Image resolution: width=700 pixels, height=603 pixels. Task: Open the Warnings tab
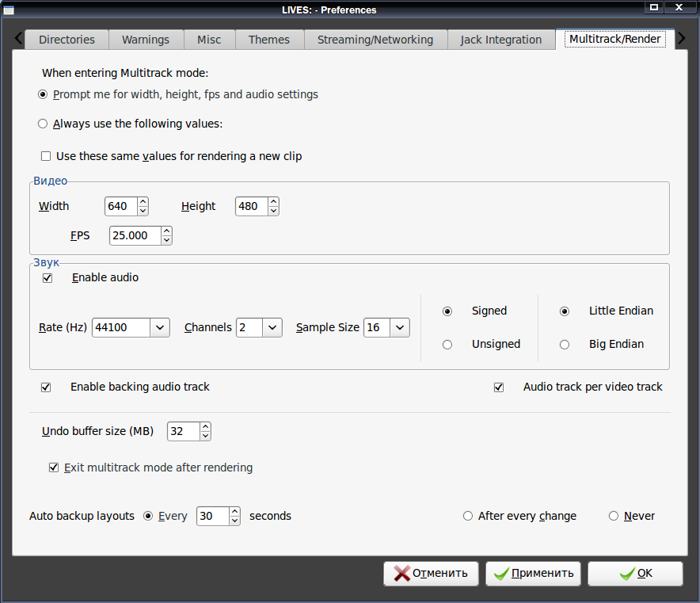point(146,40)
